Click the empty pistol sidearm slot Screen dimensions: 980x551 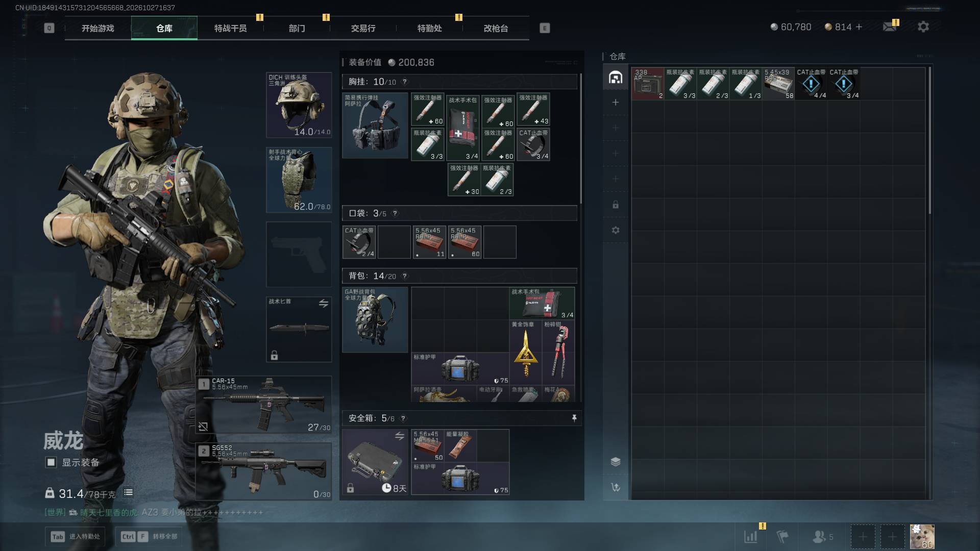point(299,254)
